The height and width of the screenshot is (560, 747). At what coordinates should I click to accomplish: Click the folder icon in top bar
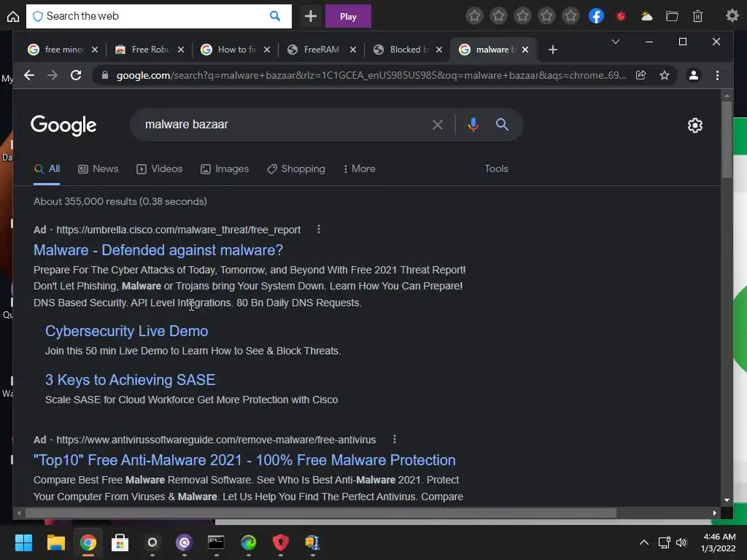672,16
